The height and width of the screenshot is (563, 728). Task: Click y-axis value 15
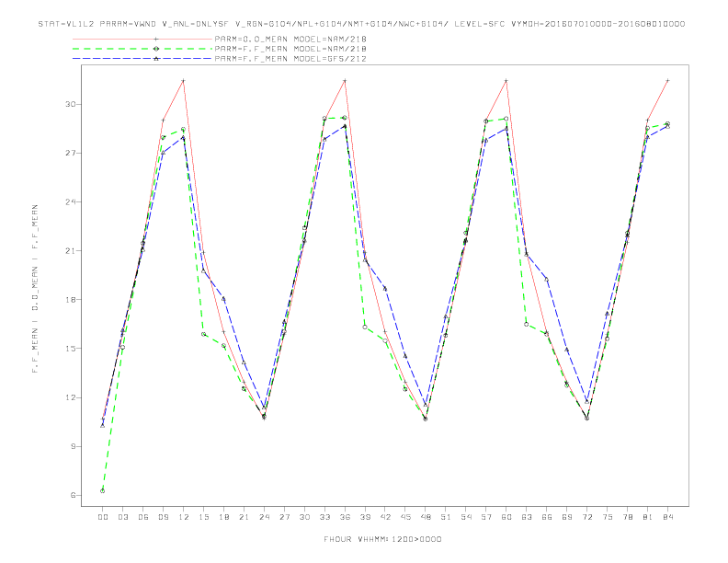(x=70, y=349)
